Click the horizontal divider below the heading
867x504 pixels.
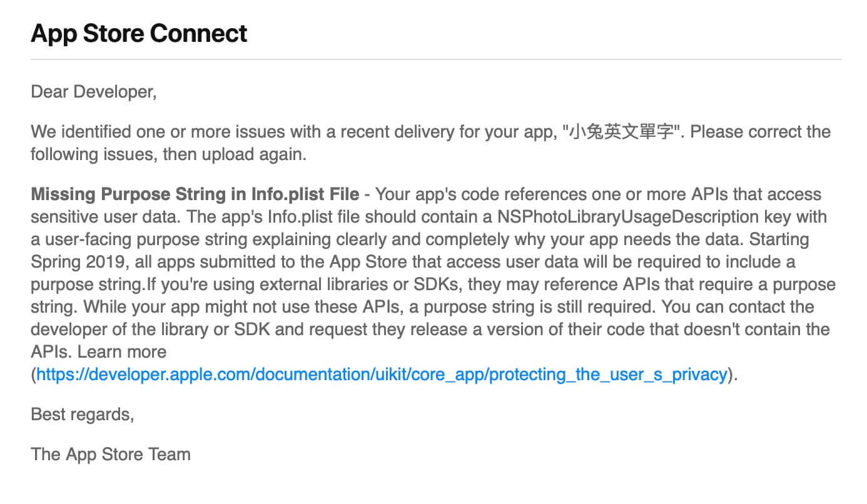(435, 60)
